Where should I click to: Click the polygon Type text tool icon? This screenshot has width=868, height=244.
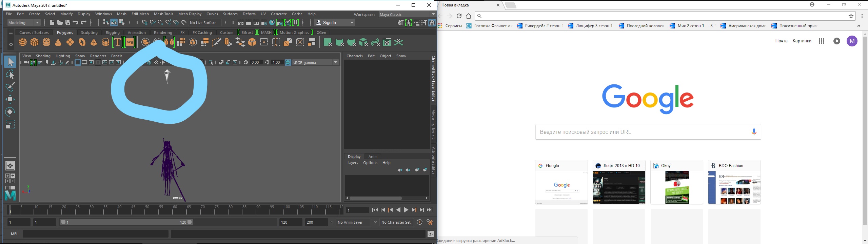point(117,42)
